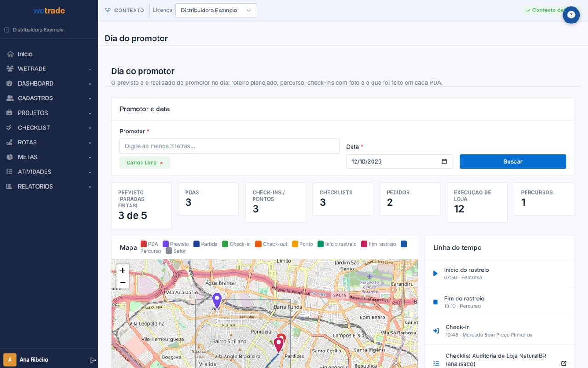Viewport: 588px width, 368px height.
Task: Remove the Carlos Lima promoter chip
Action: click(x=161, y=163)
